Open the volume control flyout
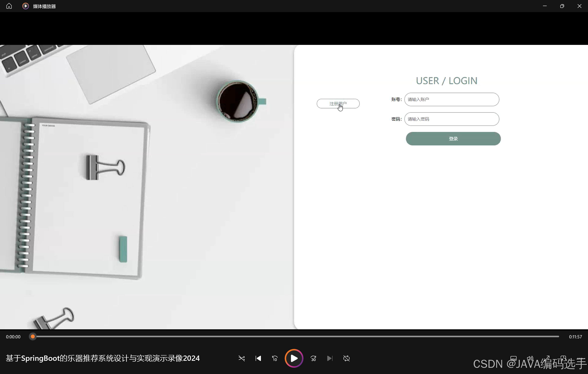The image size is (588, 374). 530,358
